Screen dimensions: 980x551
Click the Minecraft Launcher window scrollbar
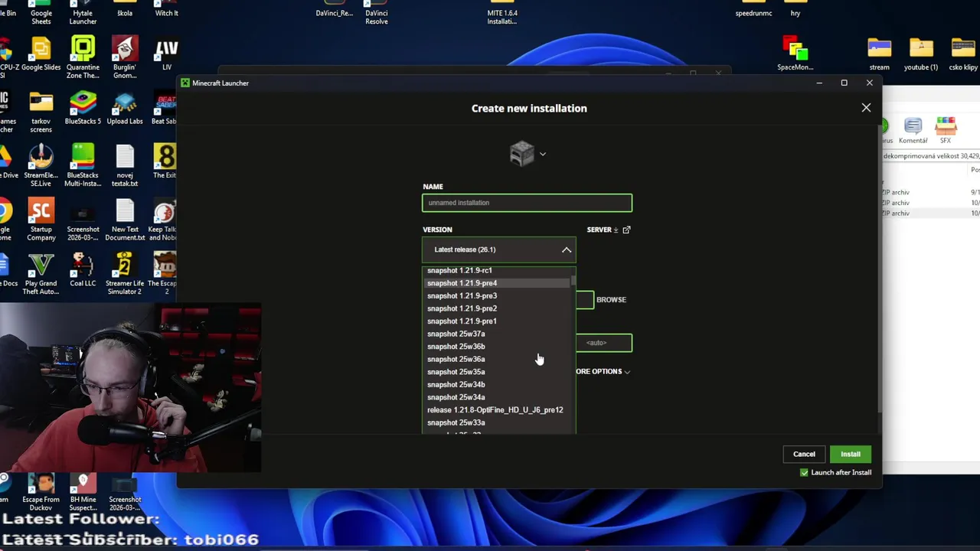pyautogui.click(x=879, y=268)
